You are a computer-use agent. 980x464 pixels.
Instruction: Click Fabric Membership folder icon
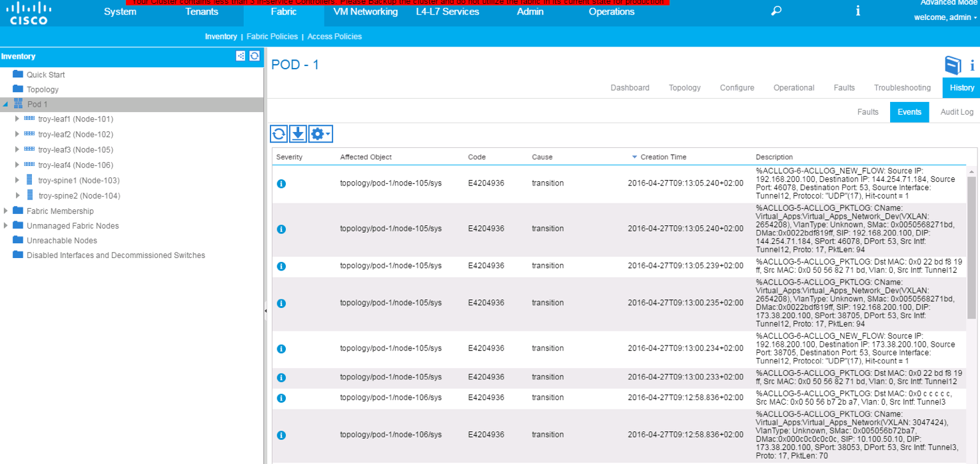18,211
